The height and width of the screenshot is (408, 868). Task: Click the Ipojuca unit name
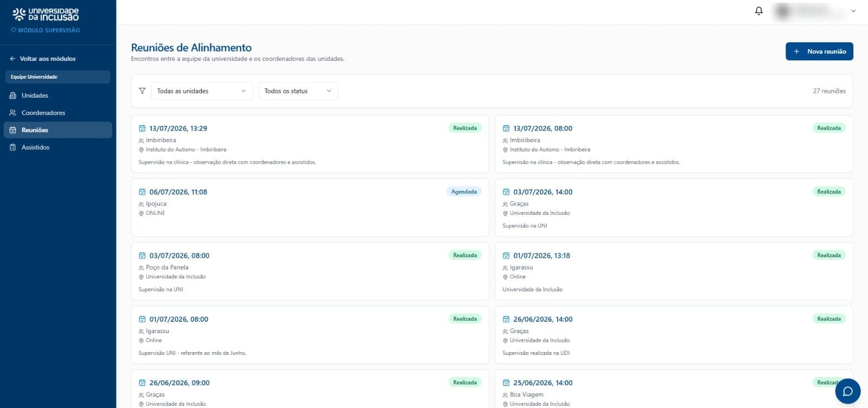(x=156, y=204)
